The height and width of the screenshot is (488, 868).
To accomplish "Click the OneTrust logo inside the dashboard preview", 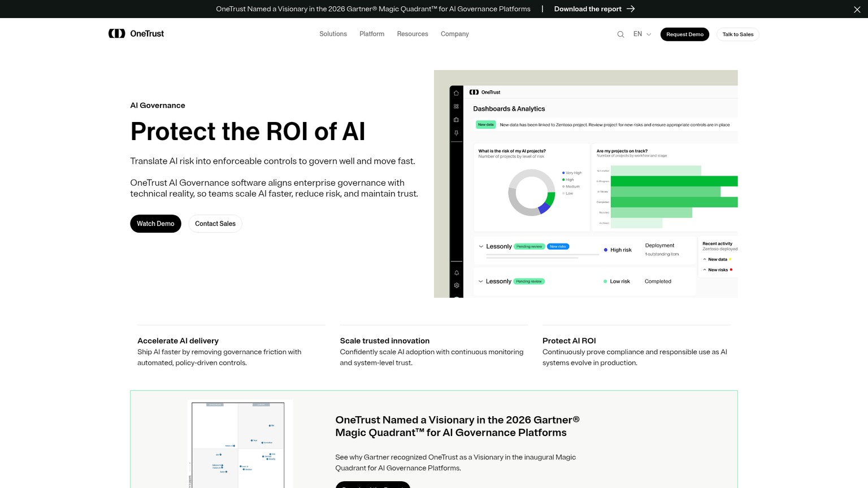I will click(x=485, y=92).
